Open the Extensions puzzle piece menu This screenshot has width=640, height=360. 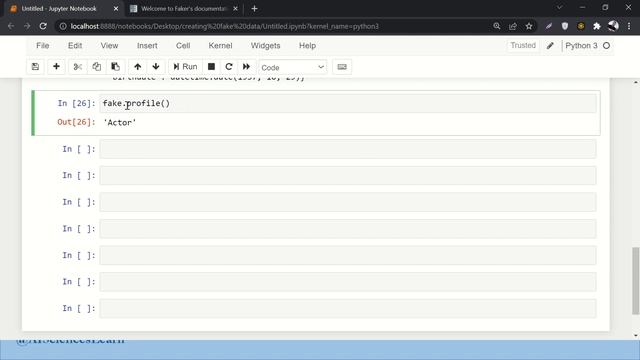[x=597, y=26]
